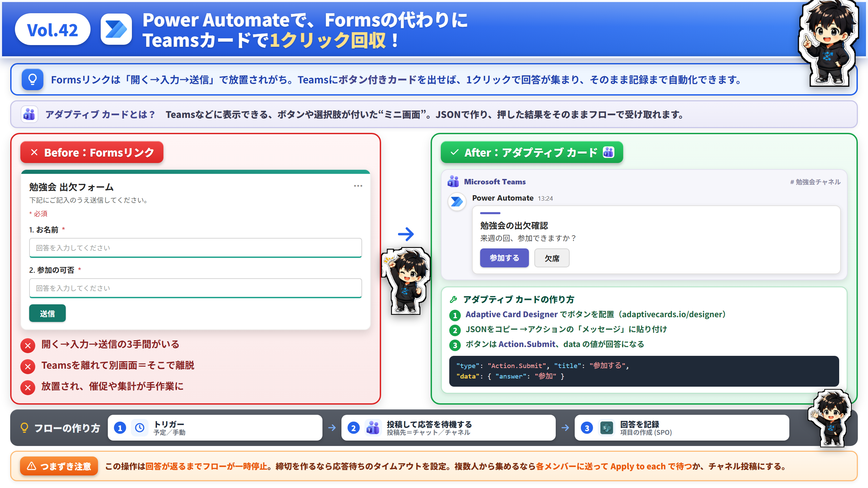868x488 pixels.
Task: Click the 来週の回、参加できますか？ text
Action: pos(528,238)
